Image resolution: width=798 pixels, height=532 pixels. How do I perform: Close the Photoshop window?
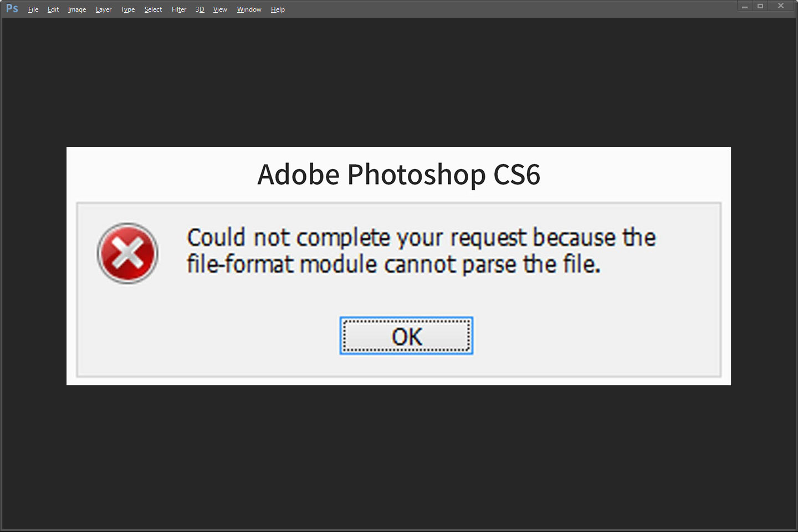pos(781,6)
